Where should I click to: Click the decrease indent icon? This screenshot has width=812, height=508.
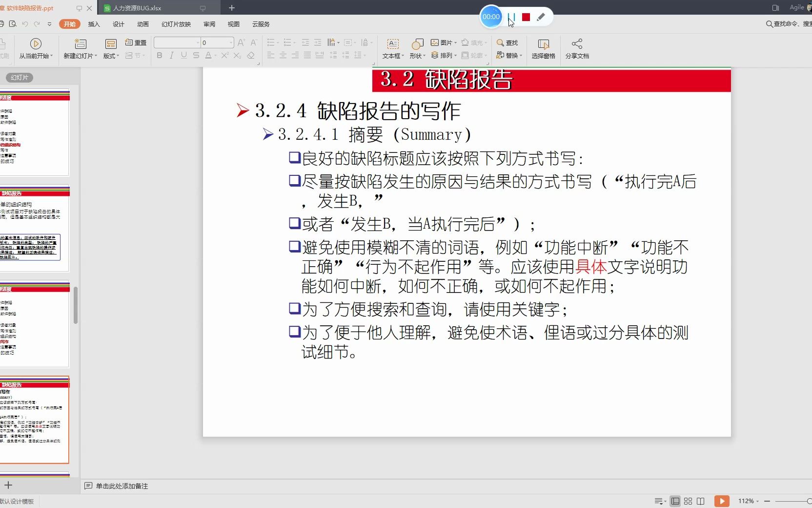[x=305, y=42]
